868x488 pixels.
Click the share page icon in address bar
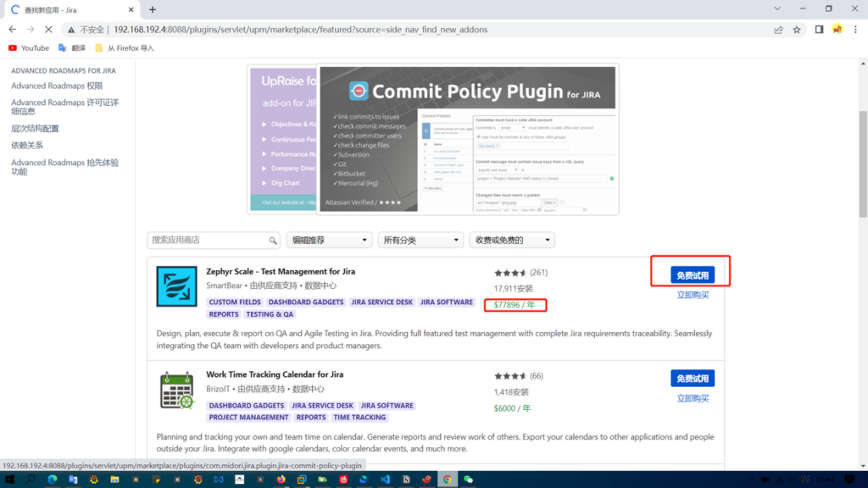point(778,30)
